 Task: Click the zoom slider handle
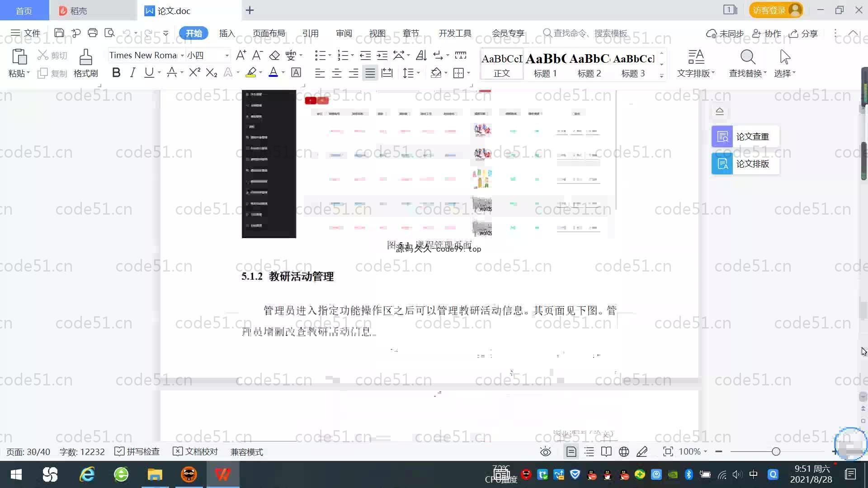[x=776, y=451]
